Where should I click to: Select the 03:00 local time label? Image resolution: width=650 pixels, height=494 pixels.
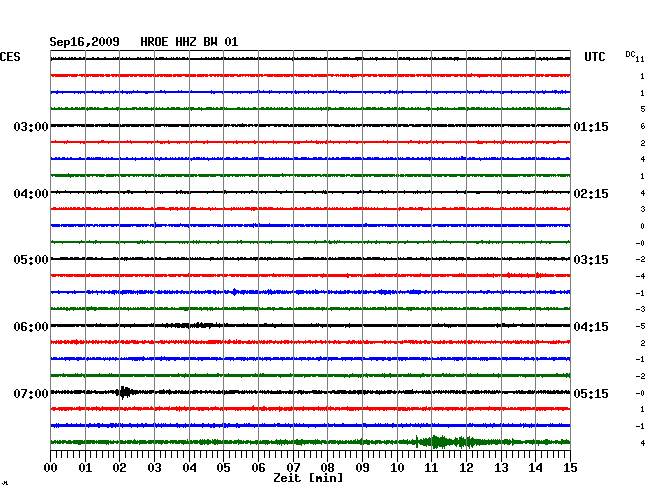[x=31, y=126]
